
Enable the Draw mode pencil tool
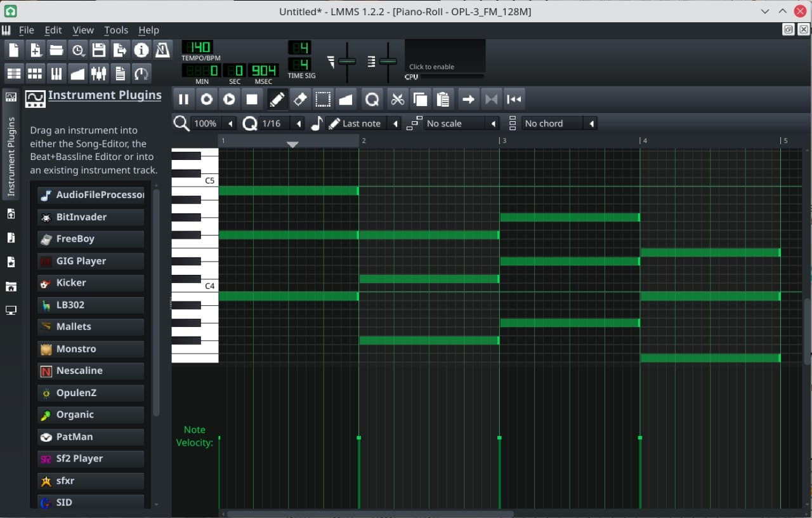pos(277,99)
